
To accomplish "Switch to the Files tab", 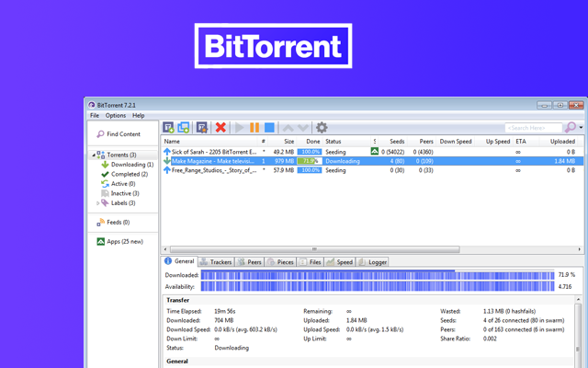I will point(311,262).
